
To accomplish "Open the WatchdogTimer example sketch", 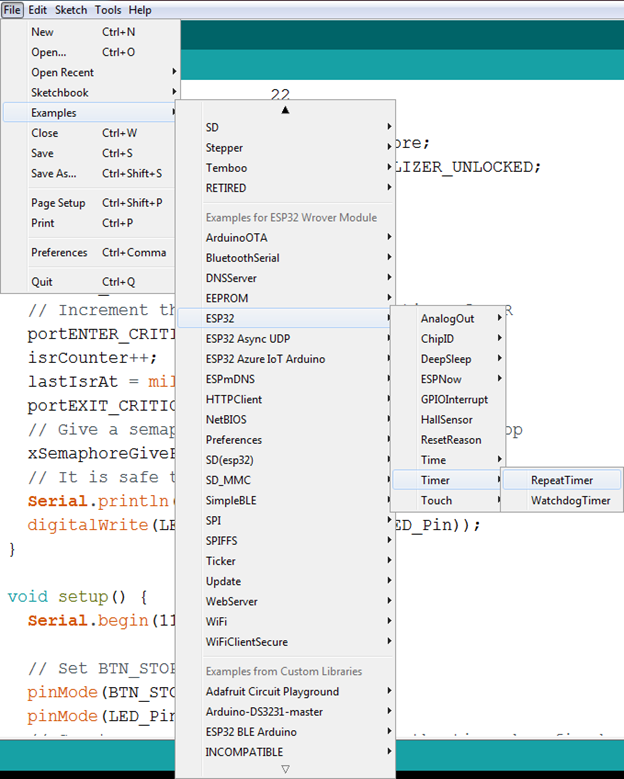I will tap(562, 501).
